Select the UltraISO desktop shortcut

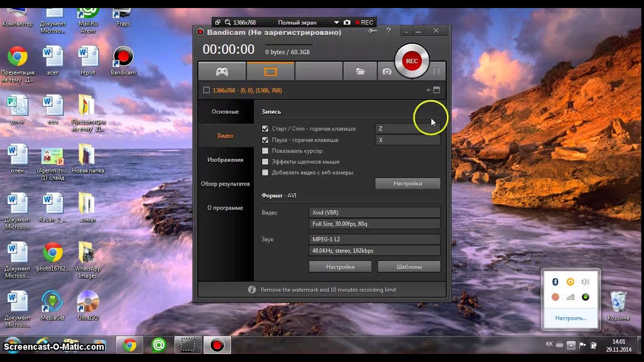click(x=88, y=305)
